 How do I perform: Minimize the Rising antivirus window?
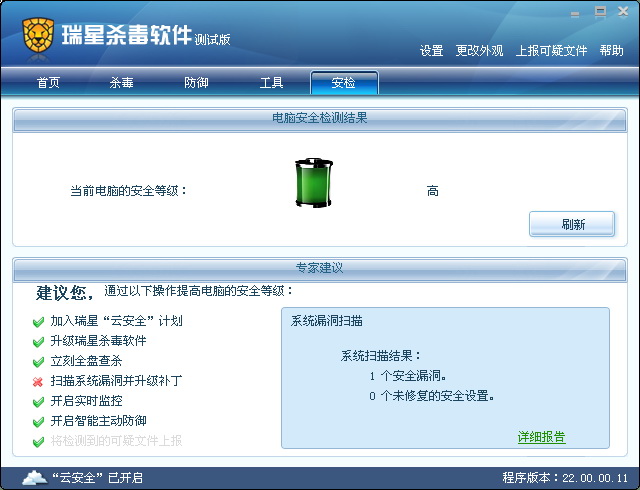(x=575, y=14)
